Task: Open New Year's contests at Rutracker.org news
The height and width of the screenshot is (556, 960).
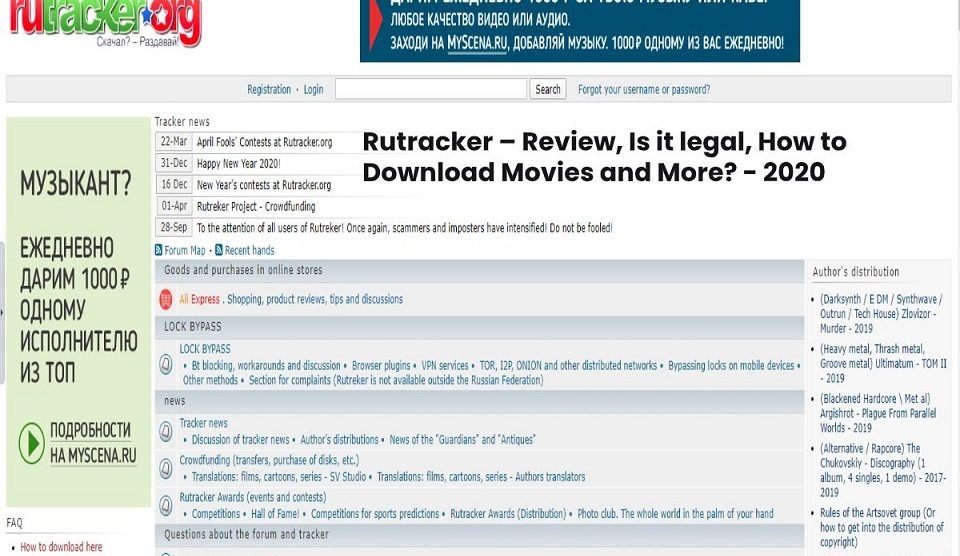Action: [264, 185]
